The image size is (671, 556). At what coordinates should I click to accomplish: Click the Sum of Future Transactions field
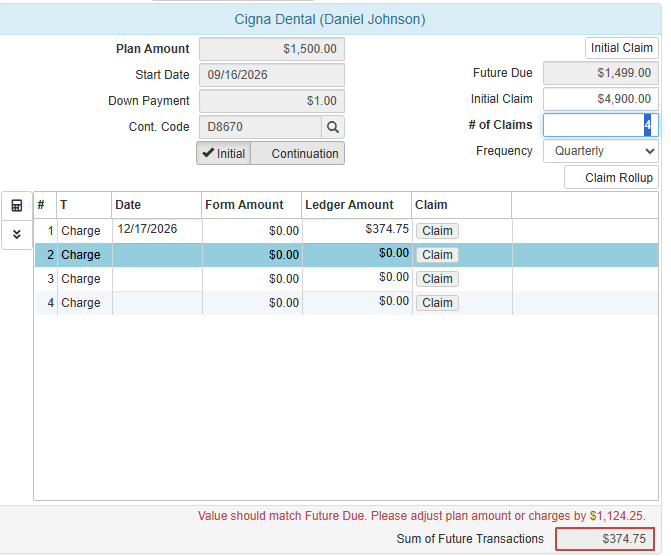[605, 539]
